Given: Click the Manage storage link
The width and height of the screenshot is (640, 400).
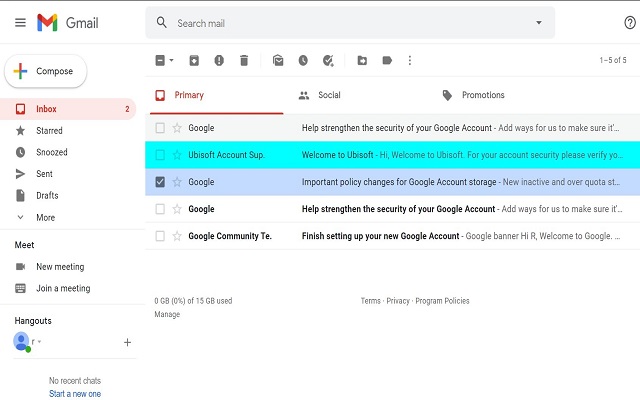Looking at the screenshot, I should point(167,314).
